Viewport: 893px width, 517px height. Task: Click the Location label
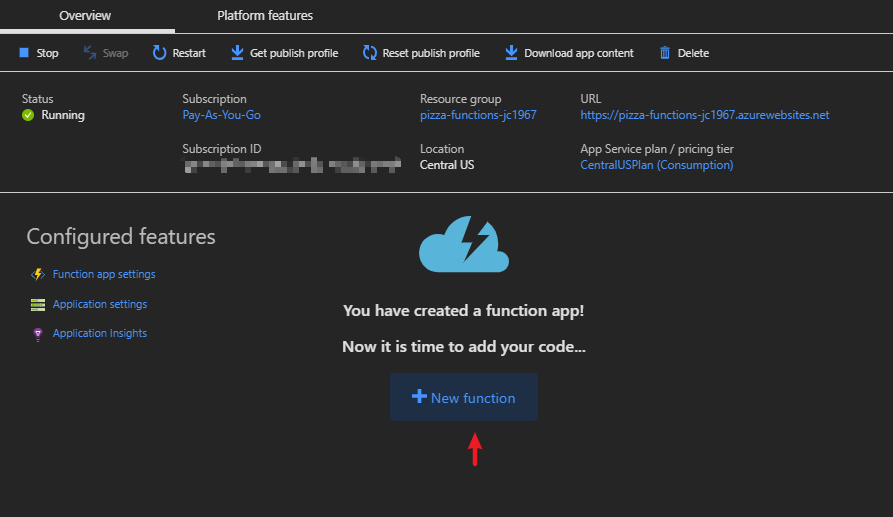442,149
